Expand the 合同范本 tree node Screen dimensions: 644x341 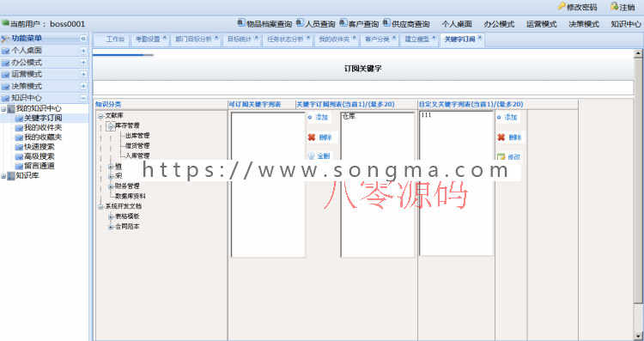click(111, 227)
